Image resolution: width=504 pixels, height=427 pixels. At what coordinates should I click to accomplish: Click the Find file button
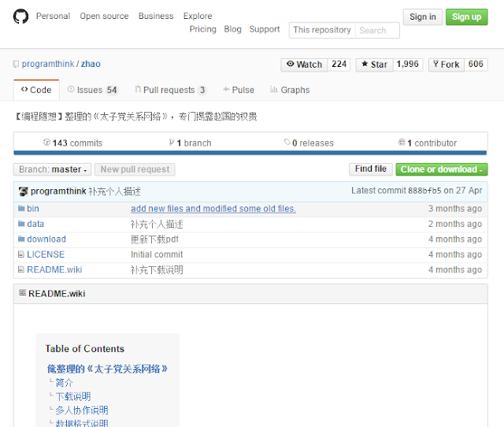click(371, 169)
